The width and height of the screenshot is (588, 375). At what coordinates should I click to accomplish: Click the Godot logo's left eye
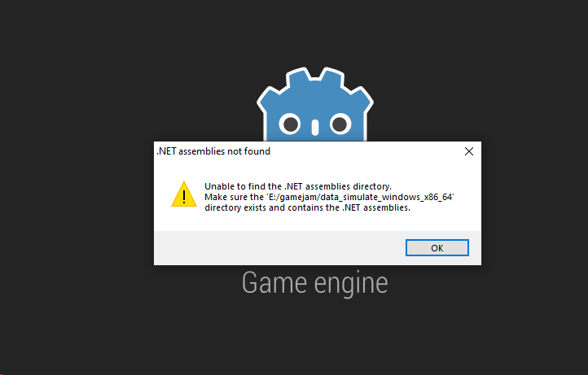[x=291, y=124]
